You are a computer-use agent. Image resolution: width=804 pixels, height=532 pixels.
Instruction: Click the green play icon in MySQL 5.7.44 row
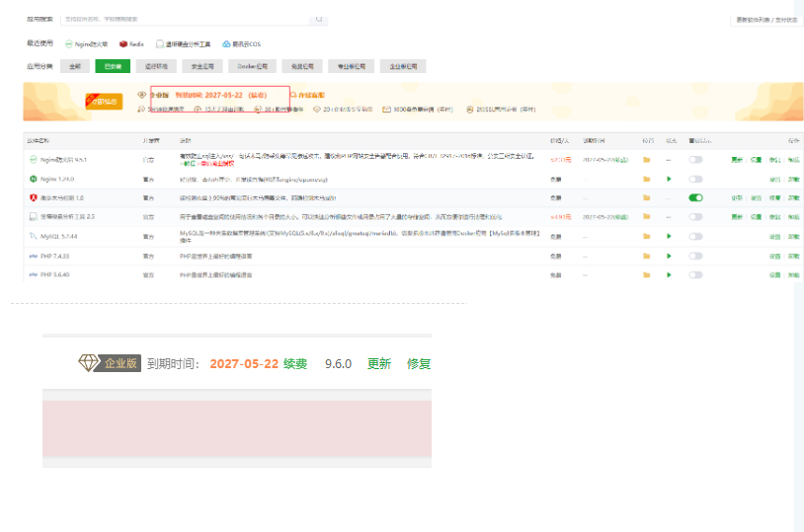point(669,236)
